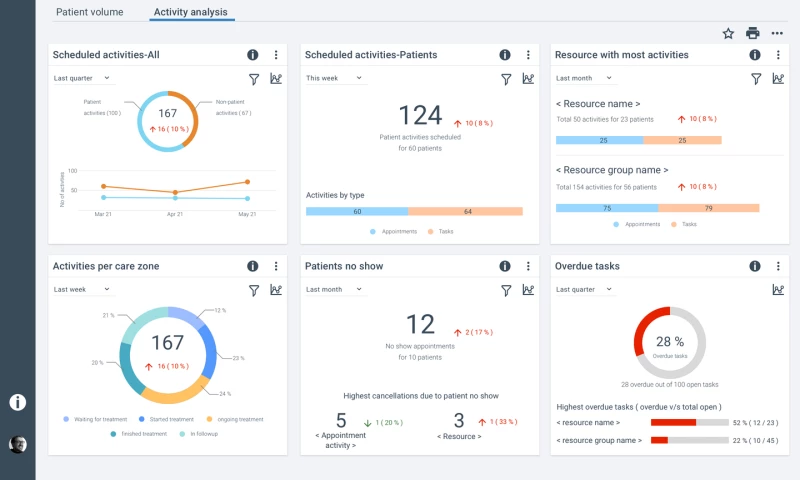
Task: Open the top-right three-dot more options menu
Action: coord(777,33)
